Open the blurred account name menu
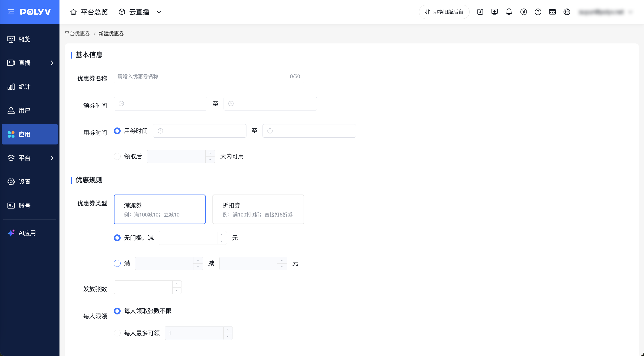644x356 pixels. coord(606,12)
